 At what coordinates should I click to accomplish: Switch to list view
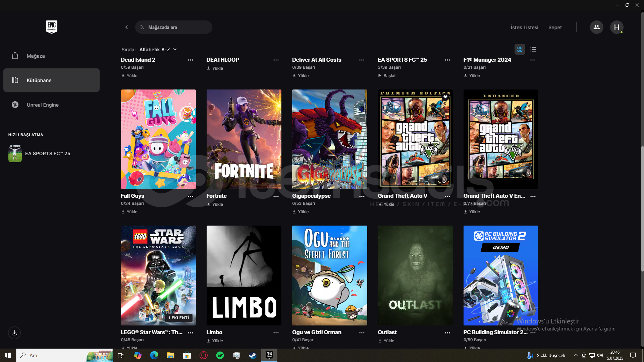click(x=533, y=49)
